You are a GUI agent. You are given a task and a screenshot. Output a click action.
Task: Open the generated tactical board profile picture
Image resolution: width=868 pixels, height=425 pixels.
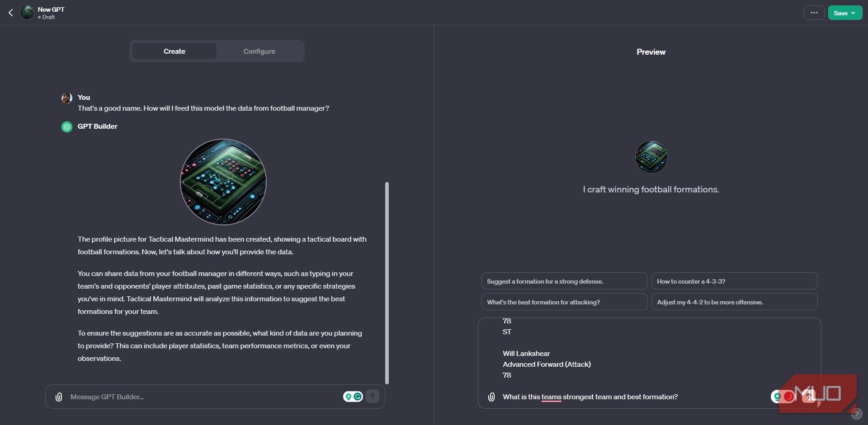coord(223,182)
